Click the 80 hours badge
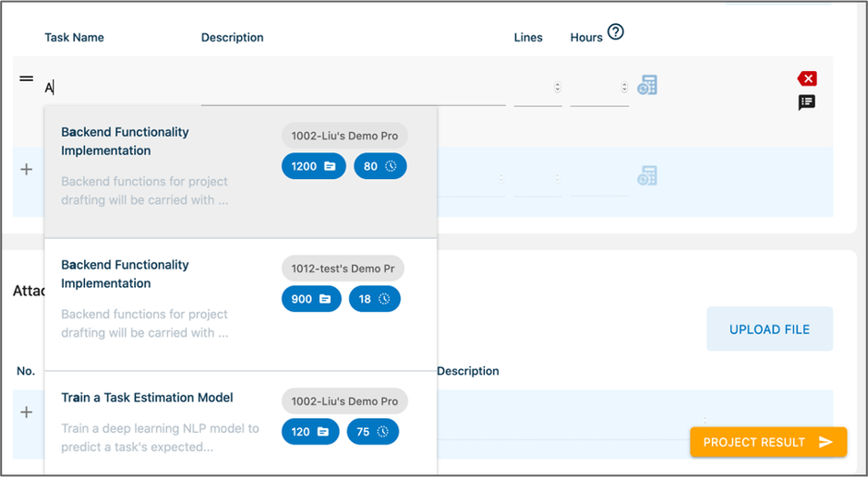 (380, 166)
